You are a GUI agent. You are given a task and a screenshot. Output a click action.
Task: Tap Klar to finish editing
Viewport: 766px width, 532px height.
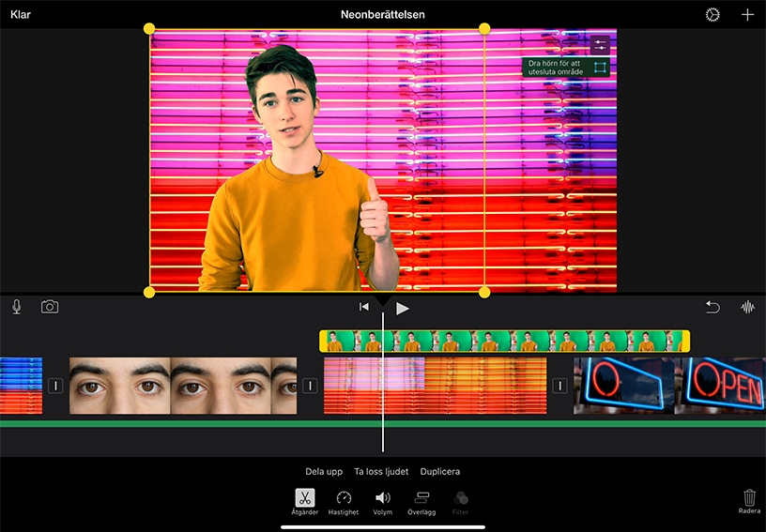(x=21, y=14)
